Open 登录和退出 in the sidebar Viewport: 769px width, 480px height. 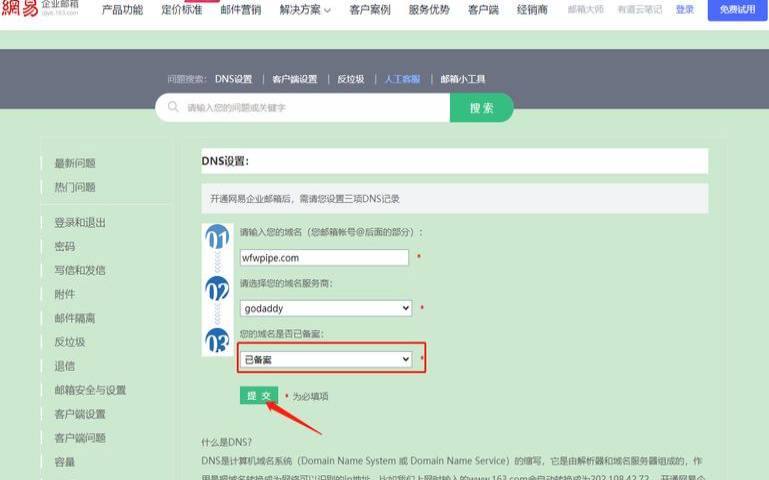[x=80, y=223]
